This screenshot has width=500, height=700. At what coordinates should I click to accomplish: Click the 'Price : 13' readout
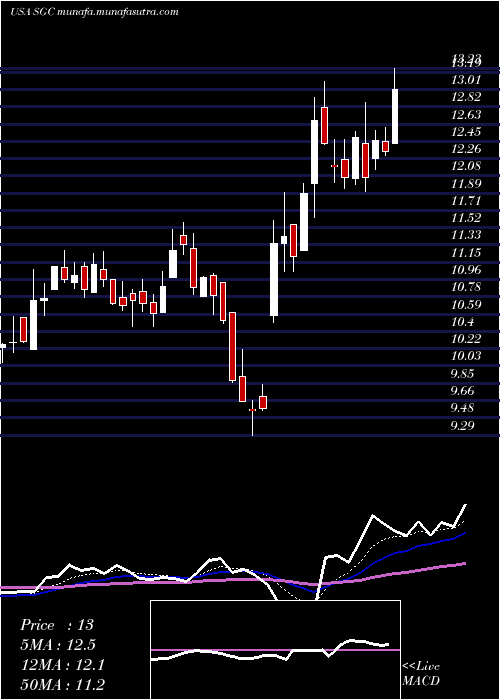pyautogui.click(x=57, y=625)
